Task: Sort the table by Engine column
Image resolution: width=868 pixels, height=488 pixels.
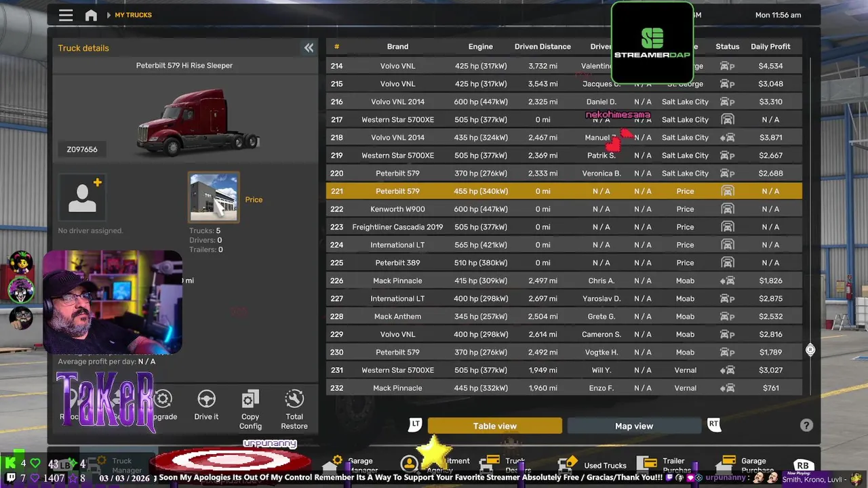Action: (x=480, y=47)
